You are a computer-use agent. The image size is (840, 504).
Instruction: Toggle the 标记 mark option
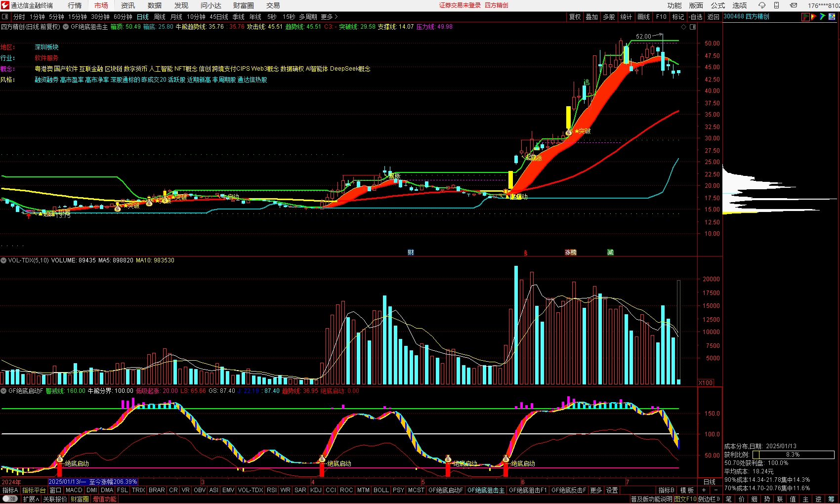tap(678, 17)
